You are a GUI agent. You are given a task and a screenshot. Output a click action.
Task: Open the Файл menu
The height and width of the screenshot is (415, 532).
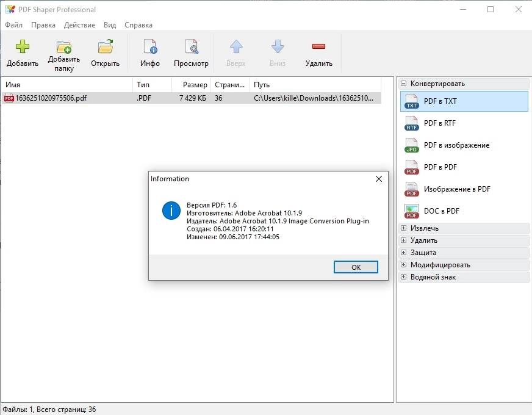tap(13, 25)
